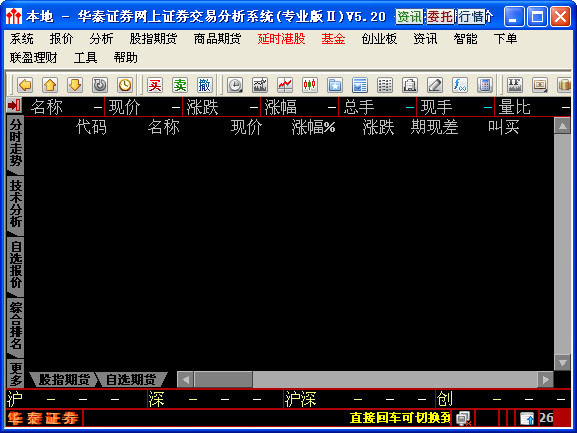Select the 股指期货 bottom tab
This screenshot has width=577, height=433.
click(x=64, y=380)
